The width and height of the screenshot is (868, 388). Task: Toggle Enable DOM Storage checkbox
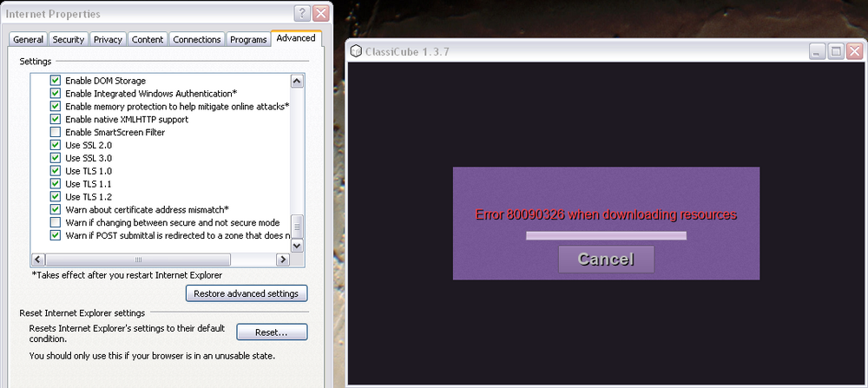[56, 81]
